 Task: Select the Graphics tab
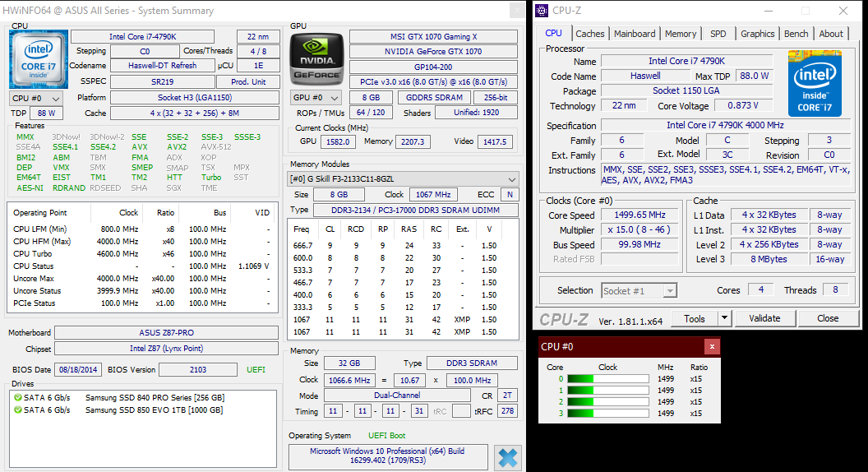click(757, 34)
